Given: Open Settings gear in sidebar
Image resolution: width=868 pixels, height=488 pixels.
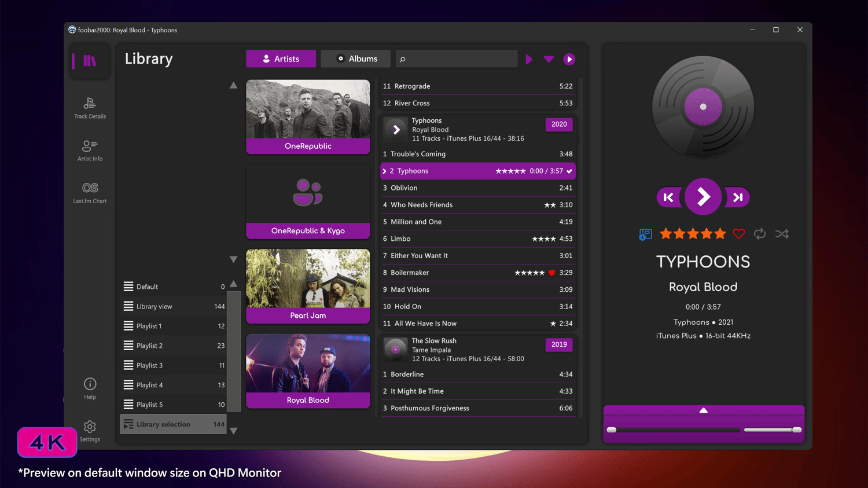Looking at the screenshot, I should [90, 431].
